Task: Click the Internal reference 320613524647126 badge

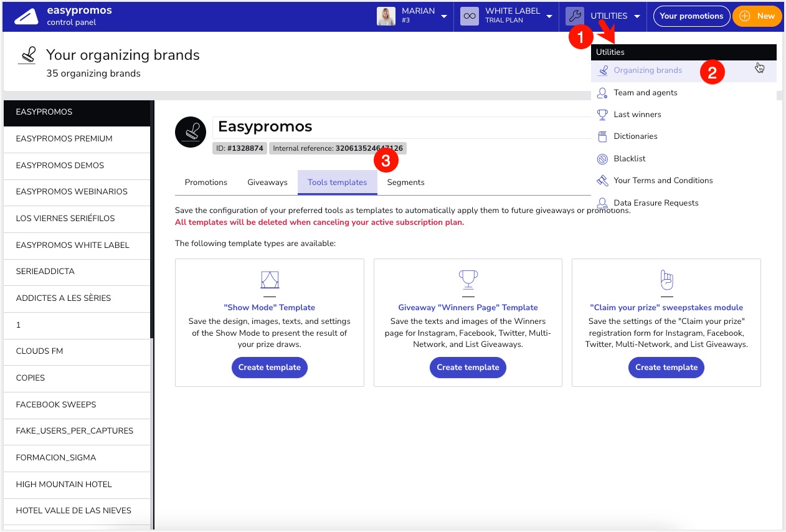Action: (x=338, y=149)
